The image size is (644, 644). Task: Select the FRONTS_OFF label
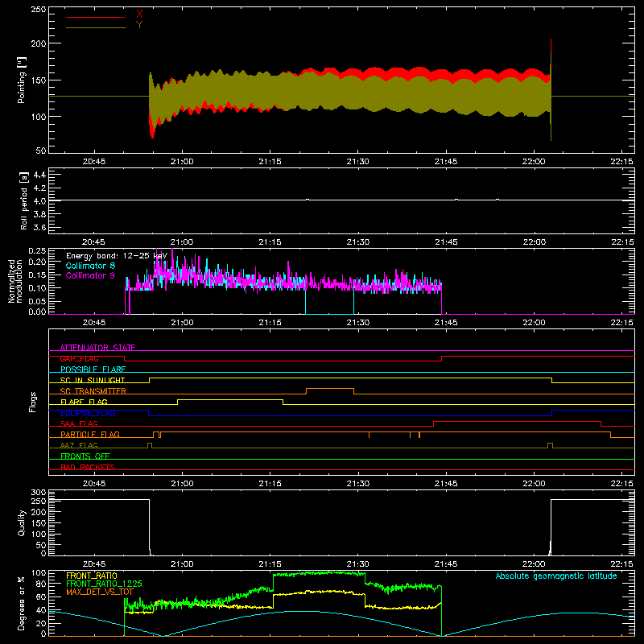[85, 456]
